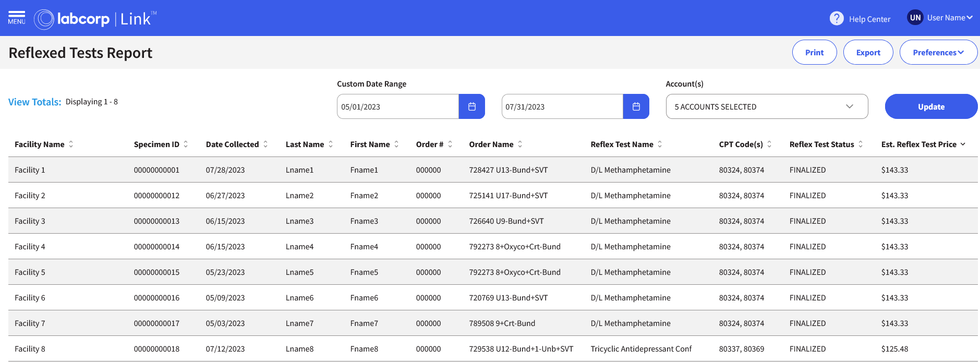Open the View Totals link
Viewport: 980px width, 362px height.
point(34,102)
